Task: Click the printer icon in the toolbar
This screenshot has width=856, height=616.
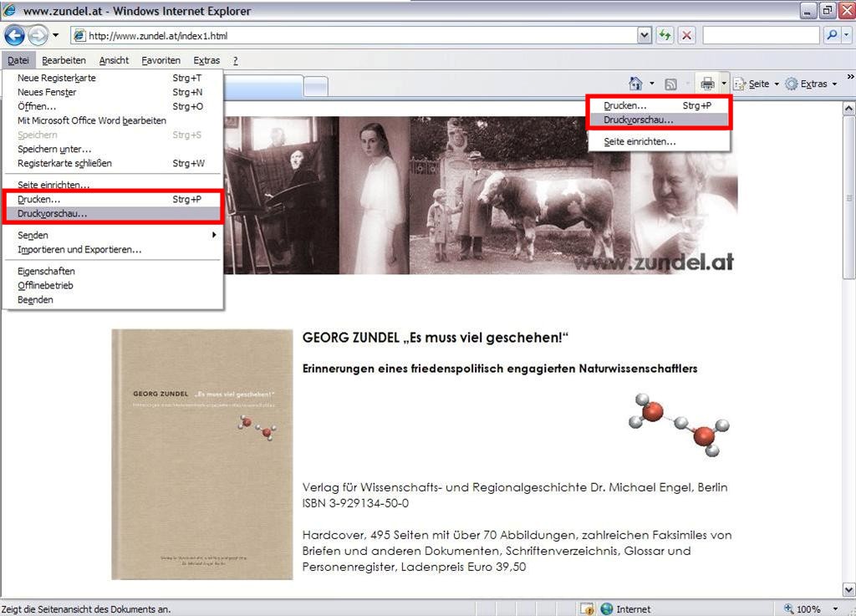Action: [x=707, y=84]
